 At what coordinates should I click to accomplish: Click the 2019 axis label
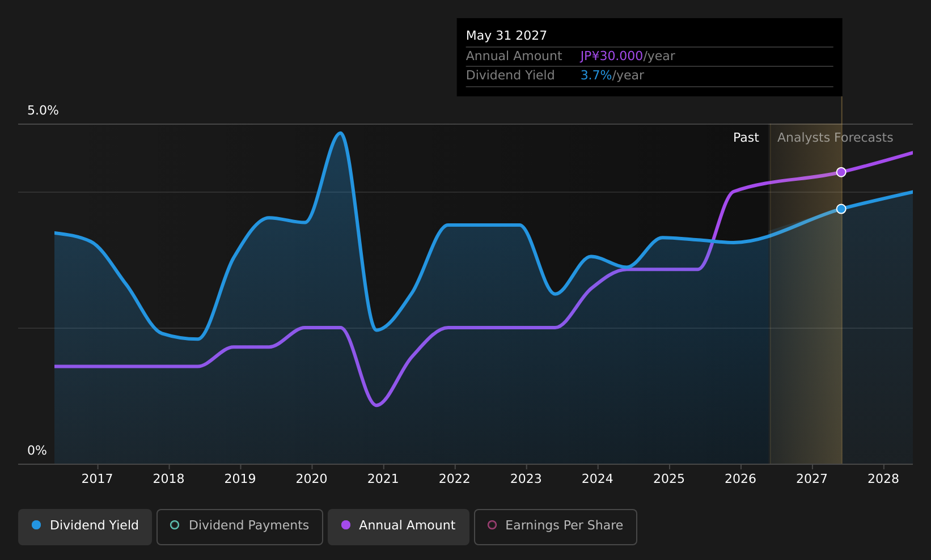240,479
